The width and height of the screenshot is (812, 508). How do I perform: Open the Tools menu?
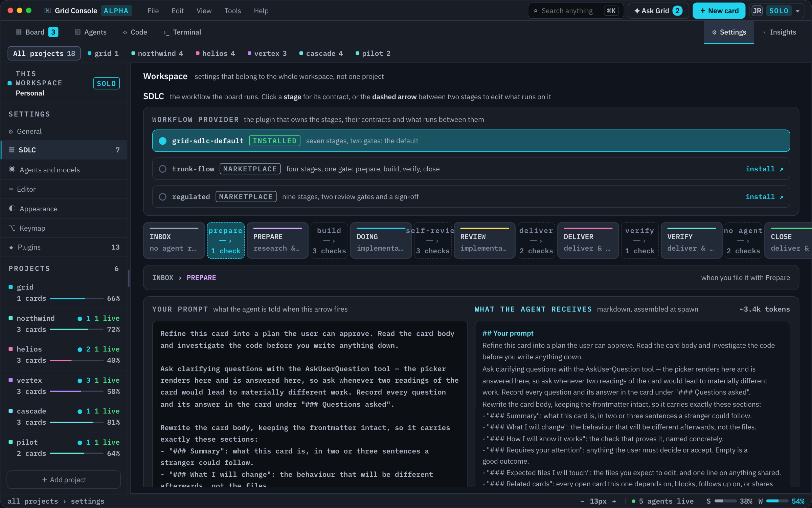pyautogui.click(x=233, y=11)
